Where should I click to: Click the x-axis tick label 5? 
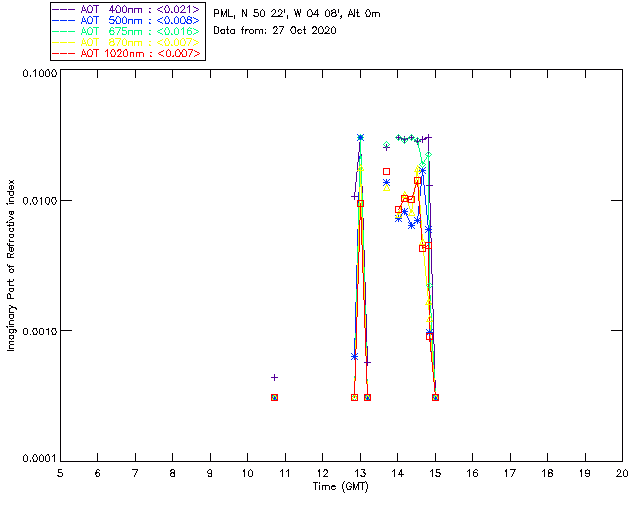[x=60, y=473]
